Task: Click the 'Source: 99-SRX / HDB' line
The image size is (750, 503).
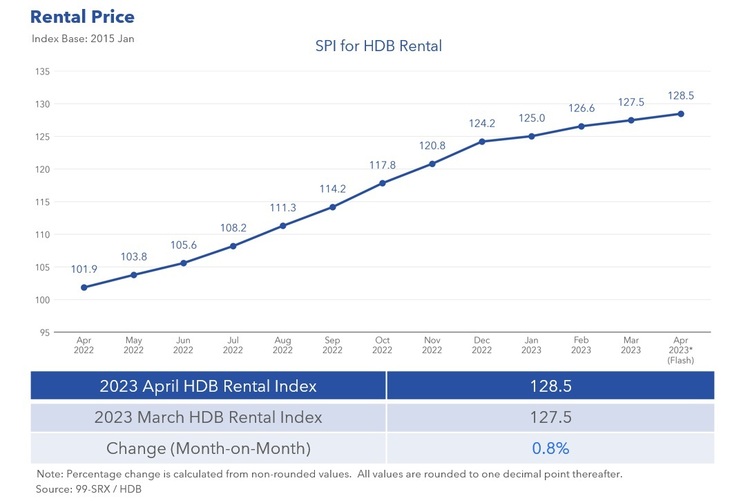Action: pyautogui.click(x=88, y=489)
